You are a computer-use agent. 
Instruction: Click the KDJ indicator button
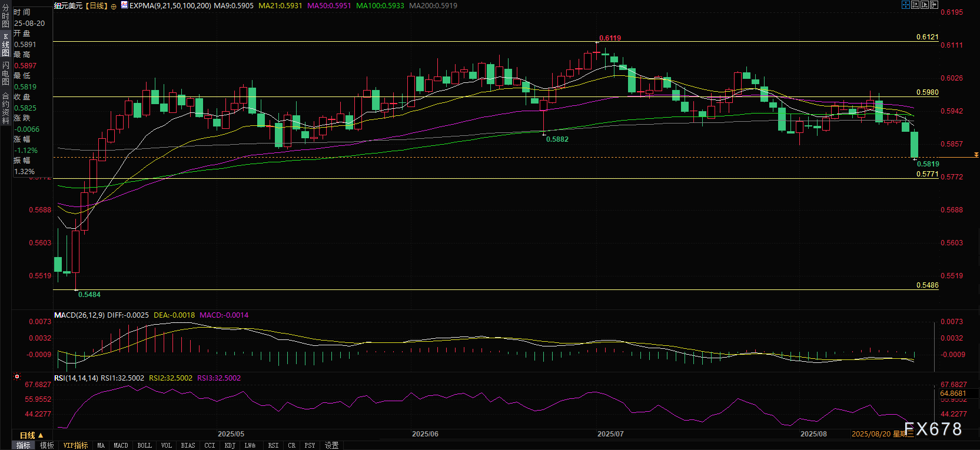230,445
